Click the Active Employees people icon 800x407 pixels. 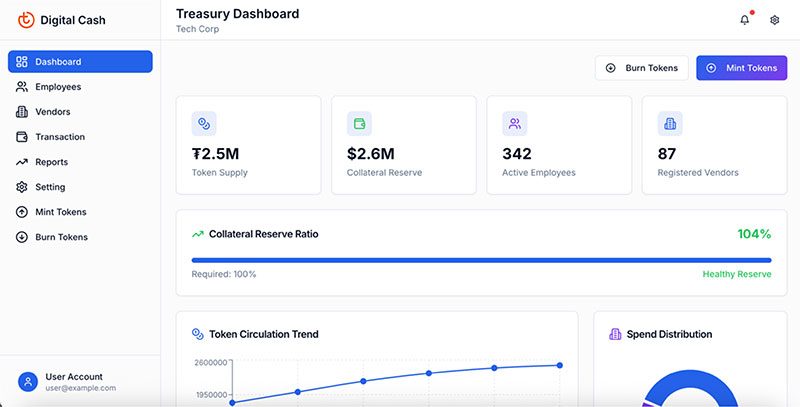(514, 124)
